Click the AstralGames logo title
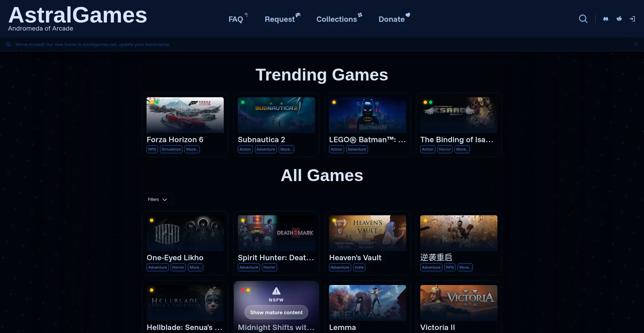Screen dimensions: 644x333 77,15
